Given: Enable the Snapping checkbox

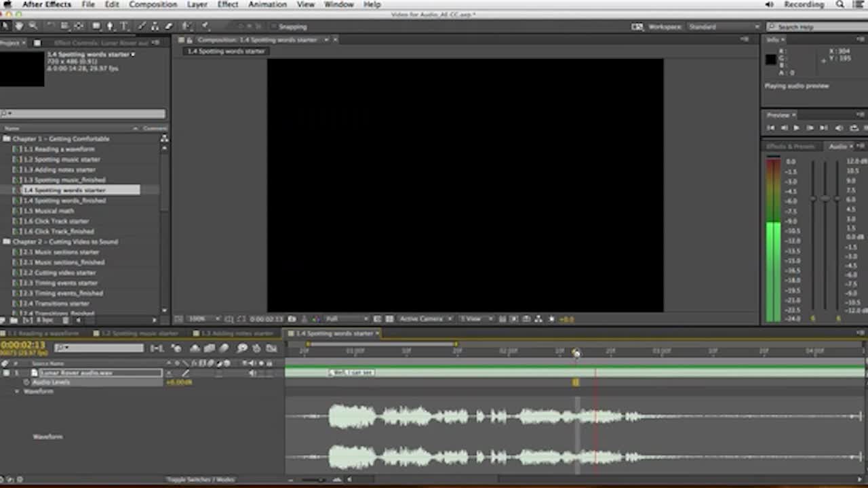Looking at the screenshot, I should [273, 26].
